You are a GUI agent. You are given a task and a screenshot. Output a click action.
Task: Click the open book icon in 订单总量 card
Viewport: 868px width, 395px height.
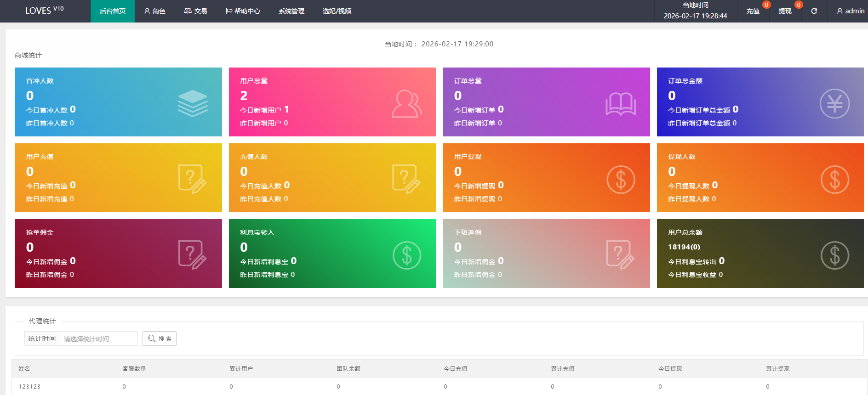point(621,104)
